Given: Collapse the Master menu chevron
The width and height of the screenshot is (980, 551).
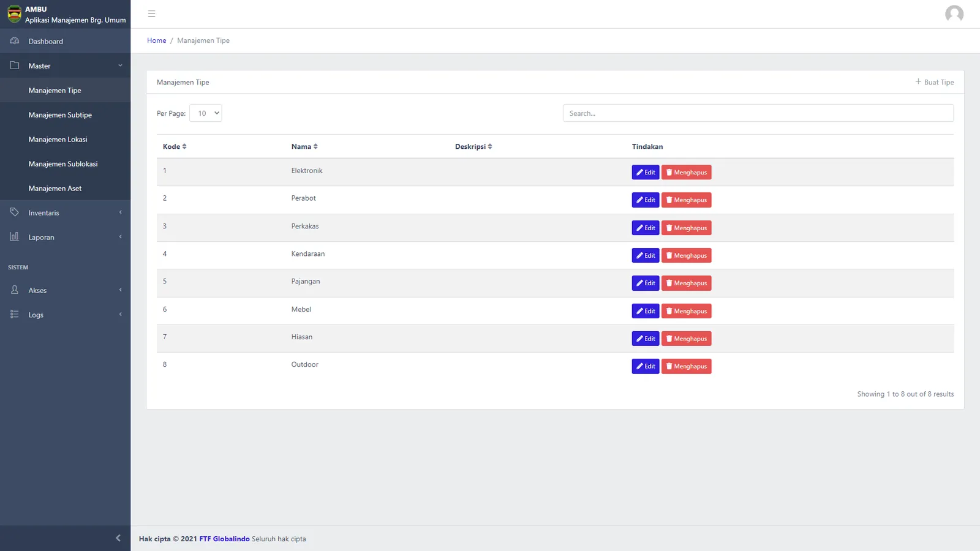Looking at the screenshot, I should point(120,66).
